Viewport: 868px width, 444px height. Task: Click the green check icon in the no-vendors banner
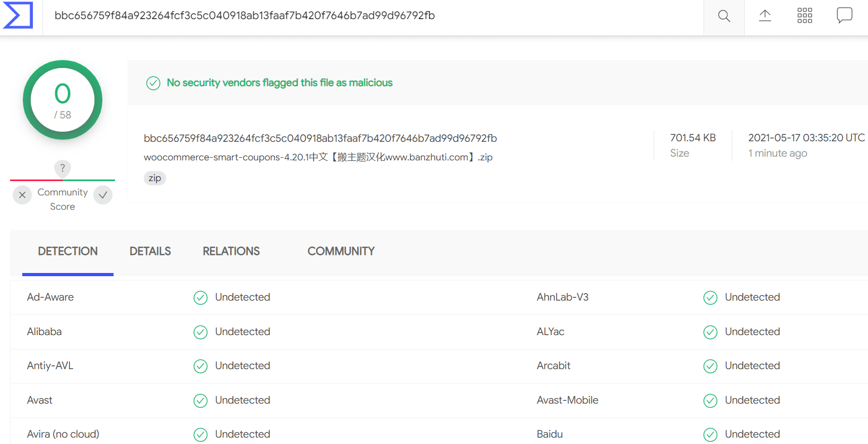(x=153, y=83)
